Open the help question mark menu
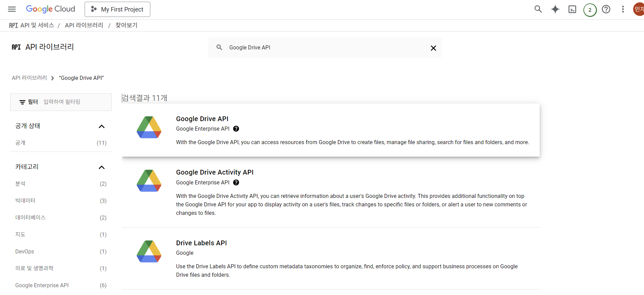 pyautogui.click(x=606, y=9)
